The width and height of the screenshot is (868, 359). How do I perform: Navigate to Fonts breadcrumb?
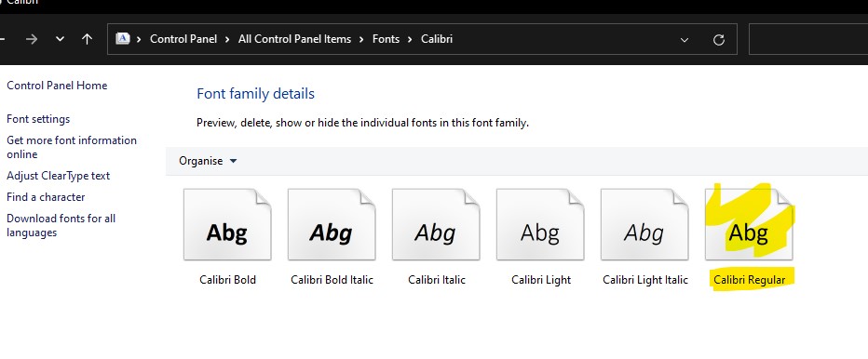click(x=386, y=39)
